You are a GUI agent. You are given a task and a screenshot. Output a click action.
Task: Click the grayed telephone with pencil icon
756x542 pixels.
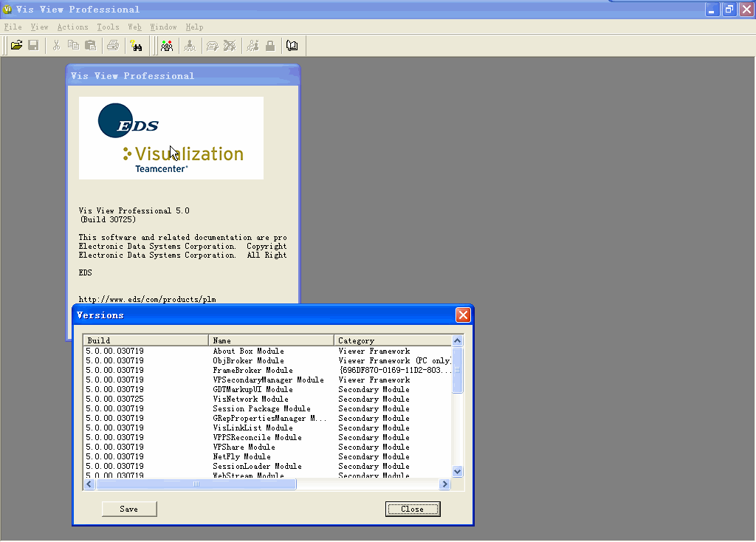[212, 46]
